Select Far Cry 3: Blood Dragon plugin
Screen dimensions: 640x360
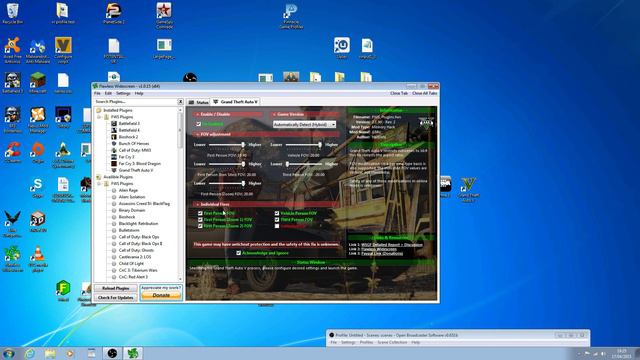click(140, 164)
